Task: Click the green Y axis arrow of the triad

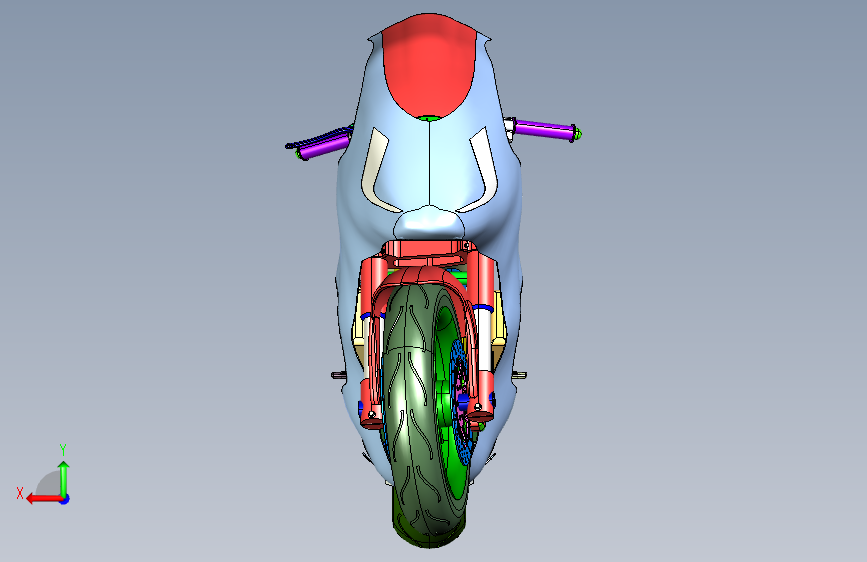Action: pos(64,477)
